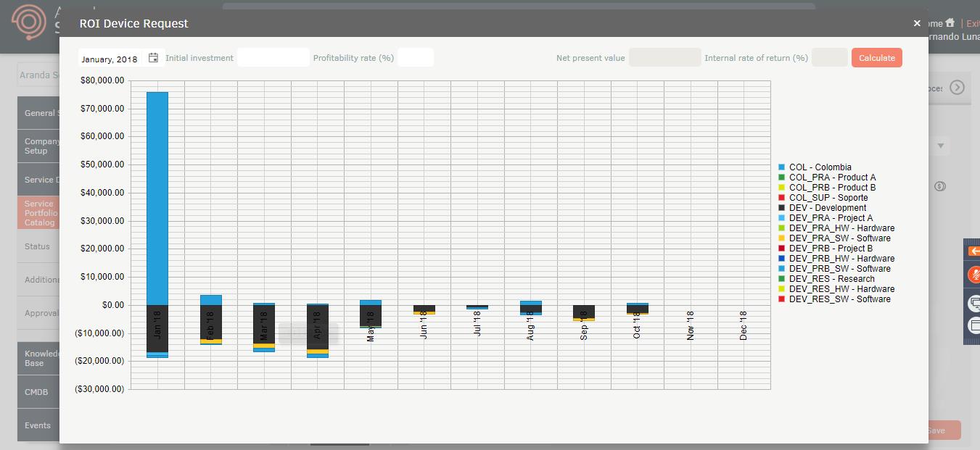Click the Aranda logo icon

pos(30,22)
